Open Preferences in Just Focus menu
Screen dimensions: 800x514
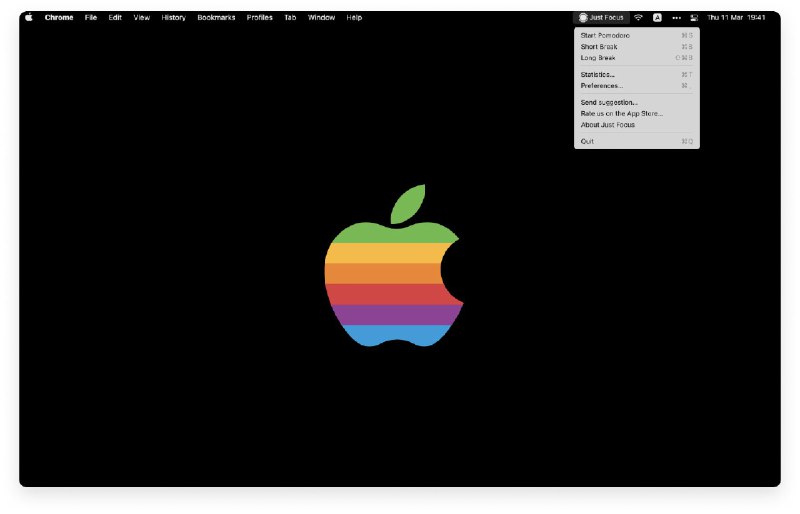coord(601,86)
